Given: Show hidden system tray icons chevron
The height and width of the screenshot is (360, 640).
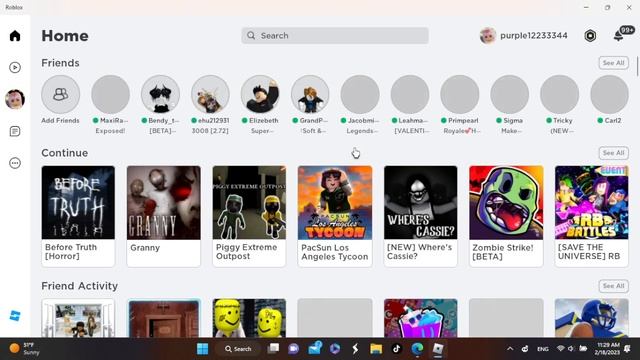Looking at the screenshot, I should coord(510,349).
